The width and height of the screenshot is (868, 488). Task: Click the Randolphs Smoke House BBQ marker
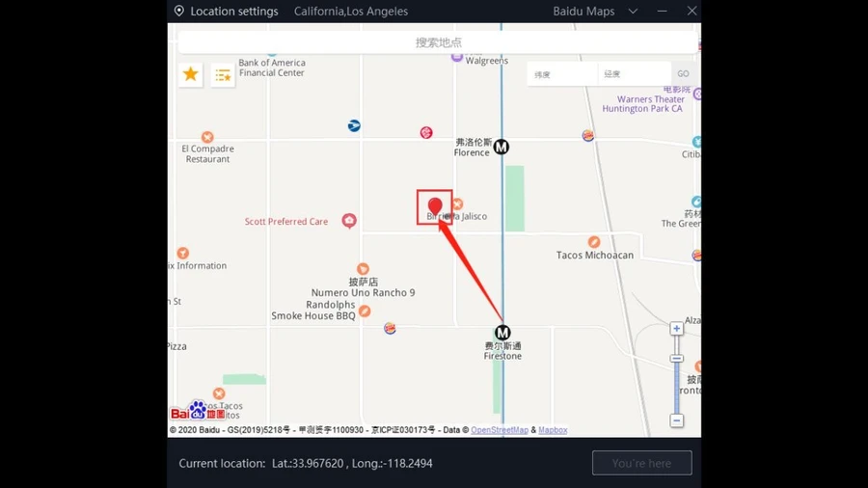click(x=365, y=311)
